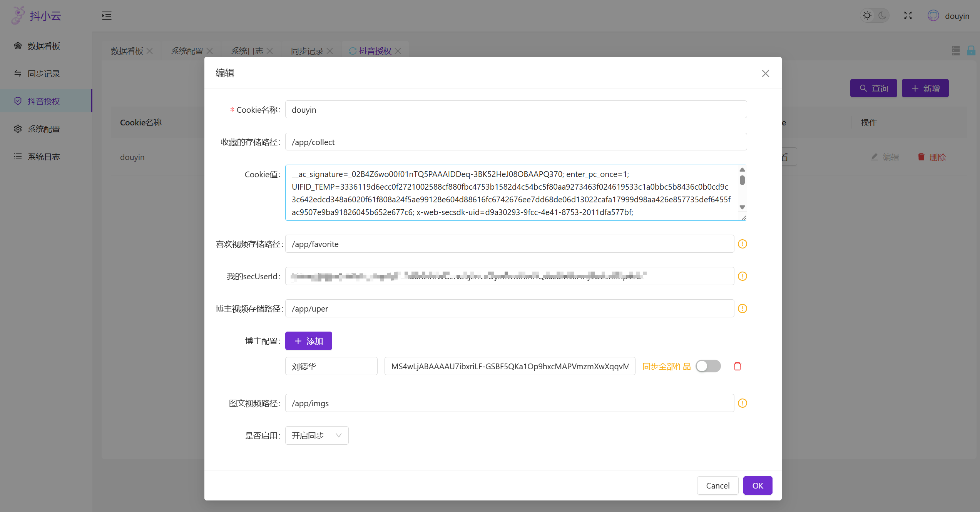The height and width of the screenshot is (512, 980).
Task: Click OK to save the edit
Action: pyautogui.click(x=758, y=485)
